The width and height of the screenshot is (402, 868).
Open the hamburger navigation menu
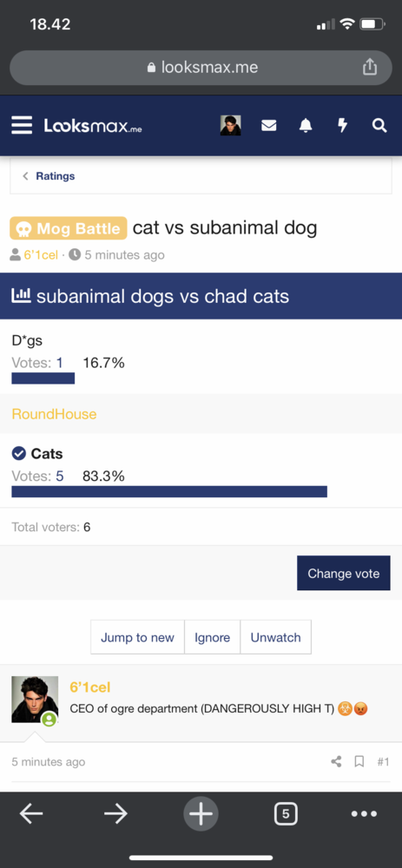pyautogui.click(x=22, y=125)
